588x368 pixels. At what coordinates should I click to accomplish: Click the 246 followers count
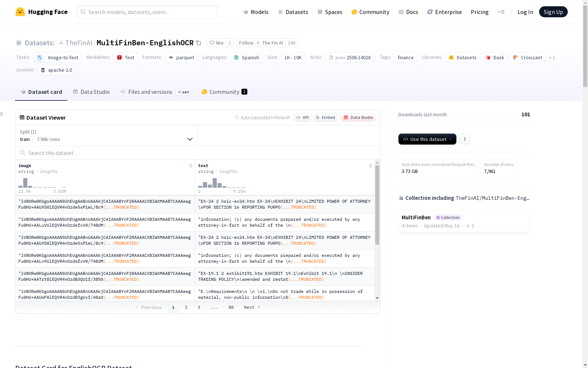tap(292, 43)
